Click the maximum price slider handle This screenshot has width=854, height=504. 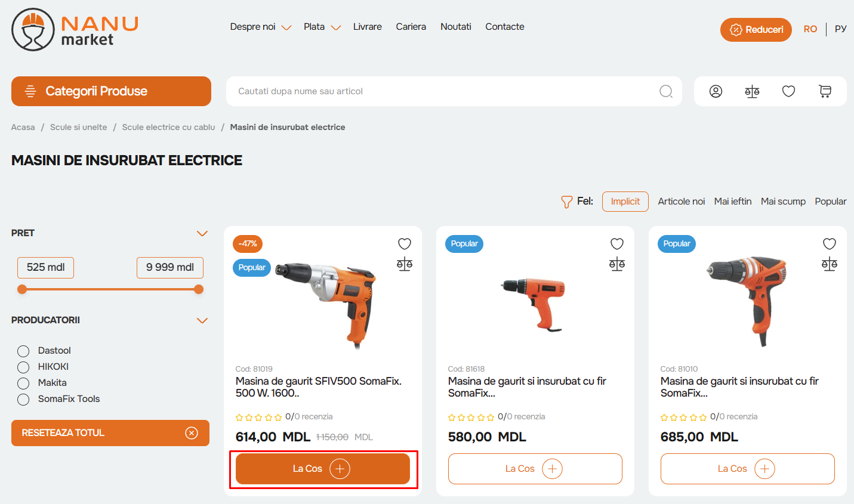(x=199, y=289)
